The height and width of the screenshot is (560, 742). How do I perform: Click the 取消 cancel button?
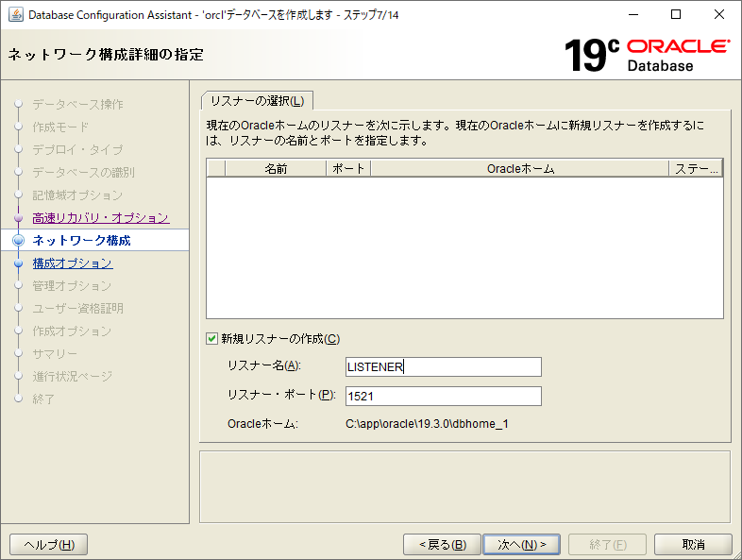pos(693,545)
